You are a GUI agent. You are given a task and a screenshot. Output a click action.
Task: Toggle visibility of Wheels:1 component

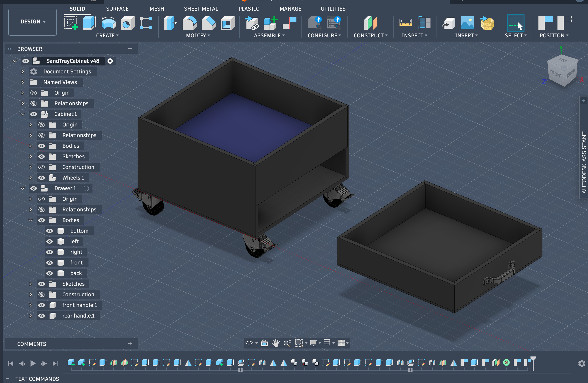click(x=42, y=178)
